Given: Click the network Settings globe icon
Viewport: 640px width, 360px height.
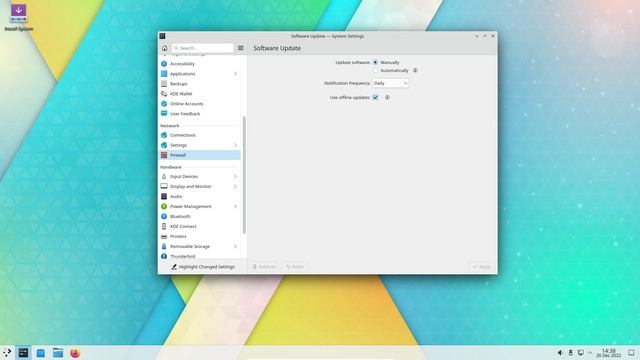Looking at the screenshot, I should click(x=164, y=145).
